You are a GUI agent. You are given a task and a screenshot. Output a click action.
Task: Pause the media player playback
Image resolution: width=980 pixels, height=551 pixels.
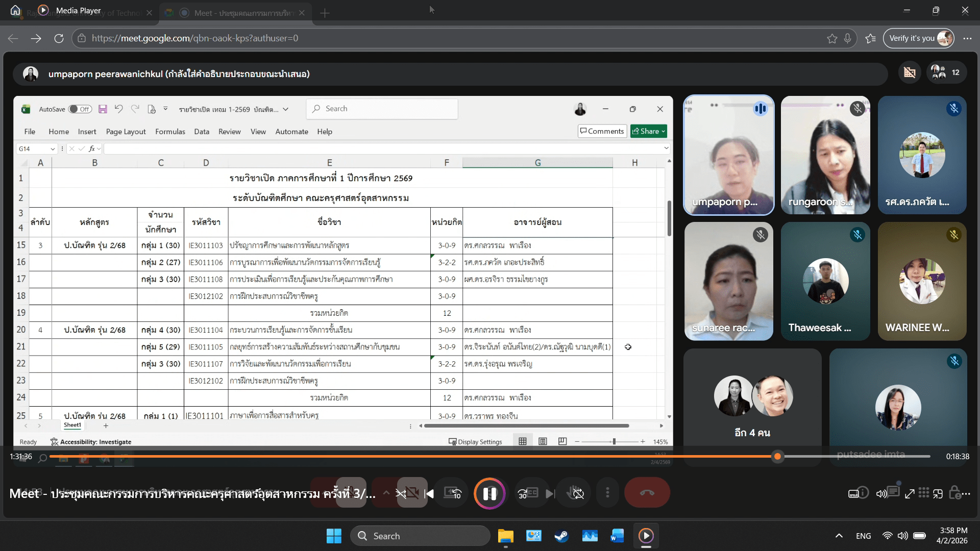click(x=489, y=493)
